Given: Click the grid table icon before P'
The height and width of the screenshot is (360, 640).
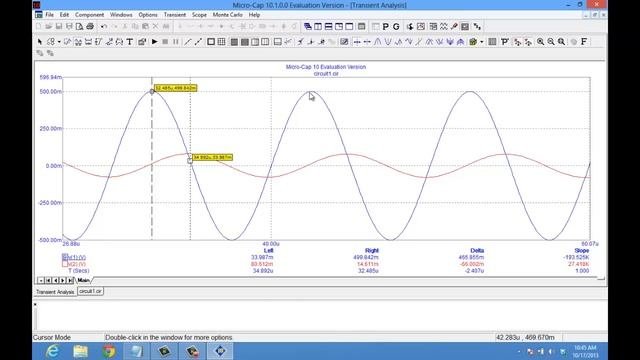Looking at the screenshot, I should pos(492,42).
